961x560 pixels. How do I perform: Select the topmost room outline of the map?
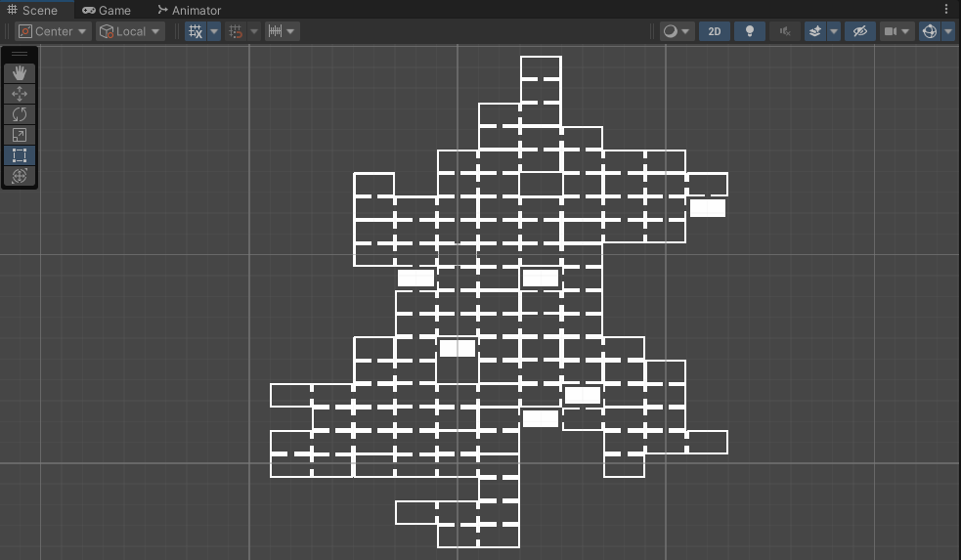(x=541, y=67)
